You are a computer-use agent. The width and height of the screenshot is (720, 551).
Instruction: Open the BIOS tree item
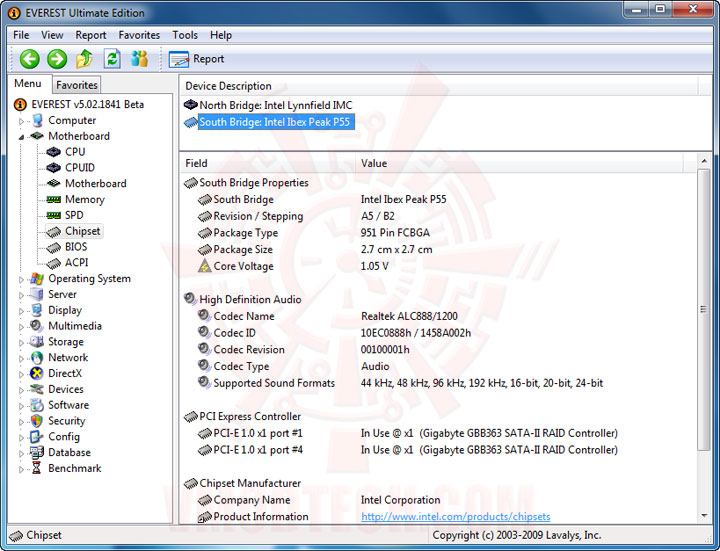pyautogui.click(x=76, y=247)
